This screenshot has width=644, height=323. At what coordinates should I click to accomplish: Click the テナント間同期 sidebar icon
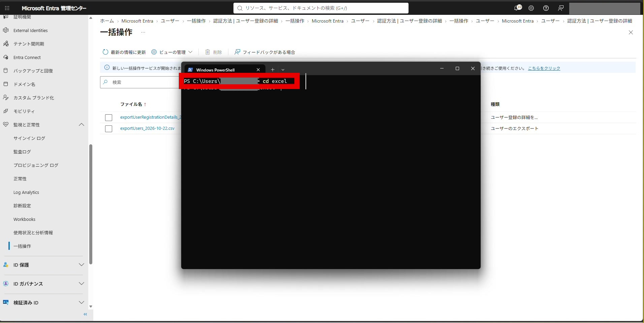coord(6,44)
